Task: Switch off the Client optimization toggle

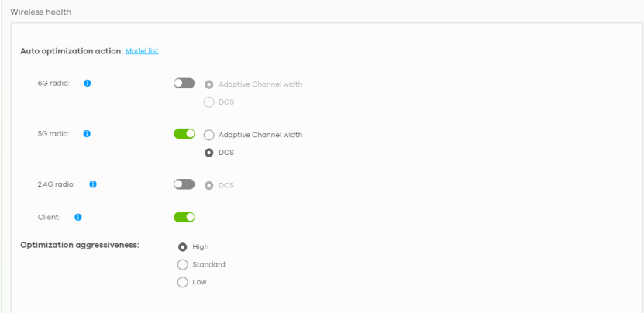Action: coord(184,217)
